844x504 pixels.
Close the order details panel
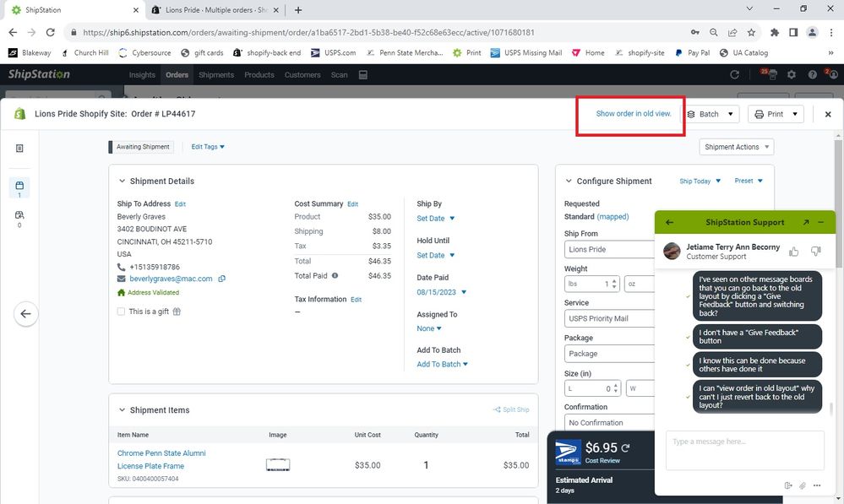point(828,114)
